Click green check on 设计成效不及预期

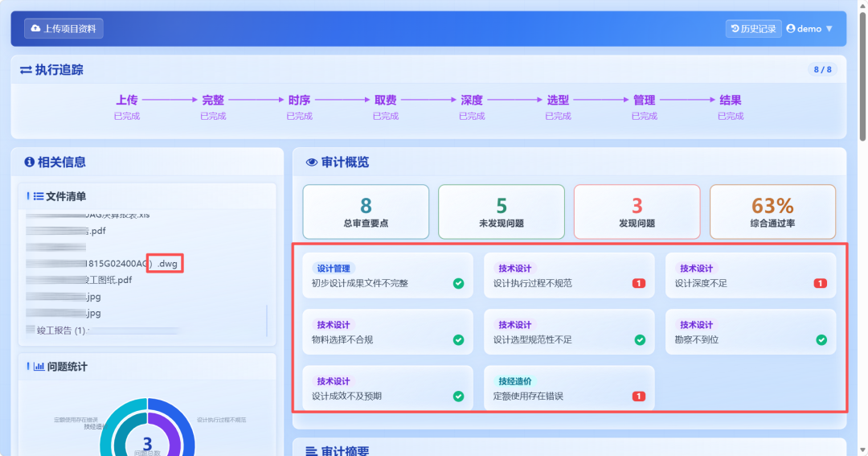(458, 396)
